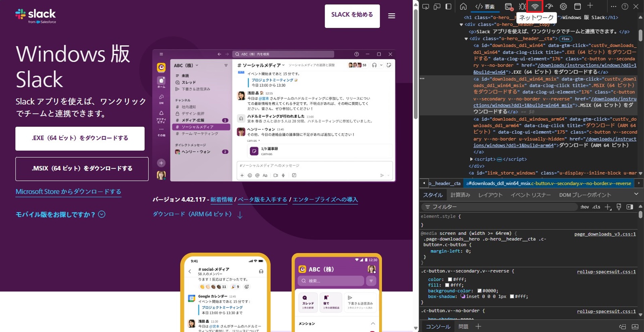Open the 問題 drawer tab
644x332 pixels.
coord(463,326)
